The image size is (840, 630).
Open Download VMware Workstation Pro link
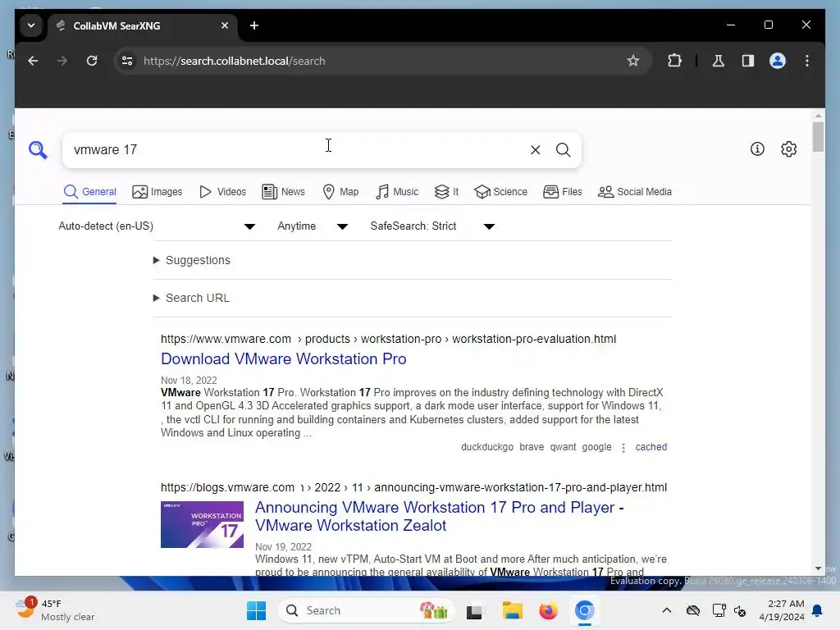(283, 359)
